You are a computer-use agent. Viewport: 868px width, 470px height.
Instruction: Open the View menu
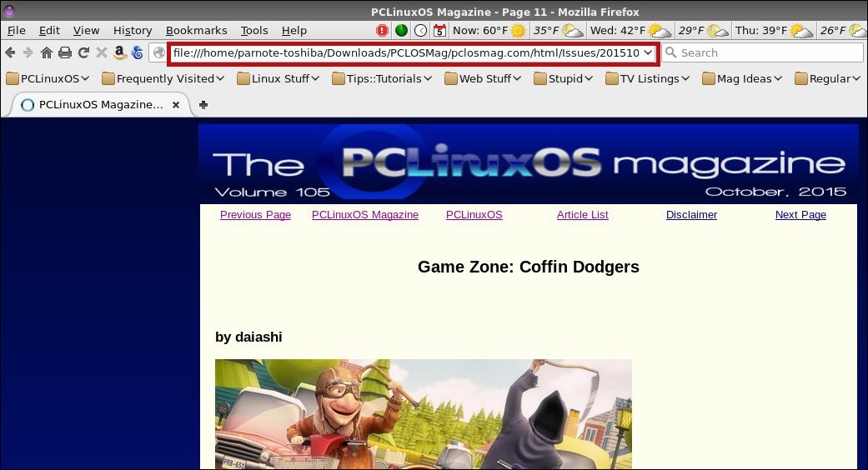coord(87,30)
